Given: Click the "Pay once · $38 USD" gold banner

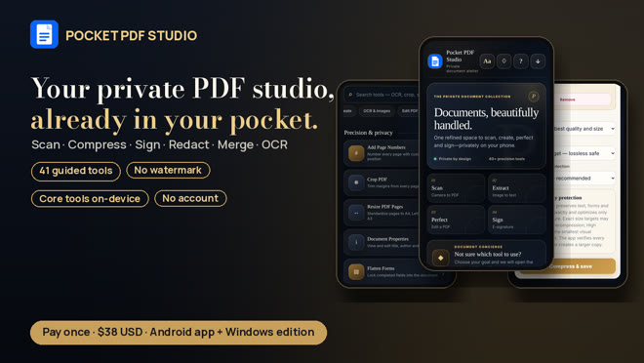Looking at the screenshot, I should [179, 332].
